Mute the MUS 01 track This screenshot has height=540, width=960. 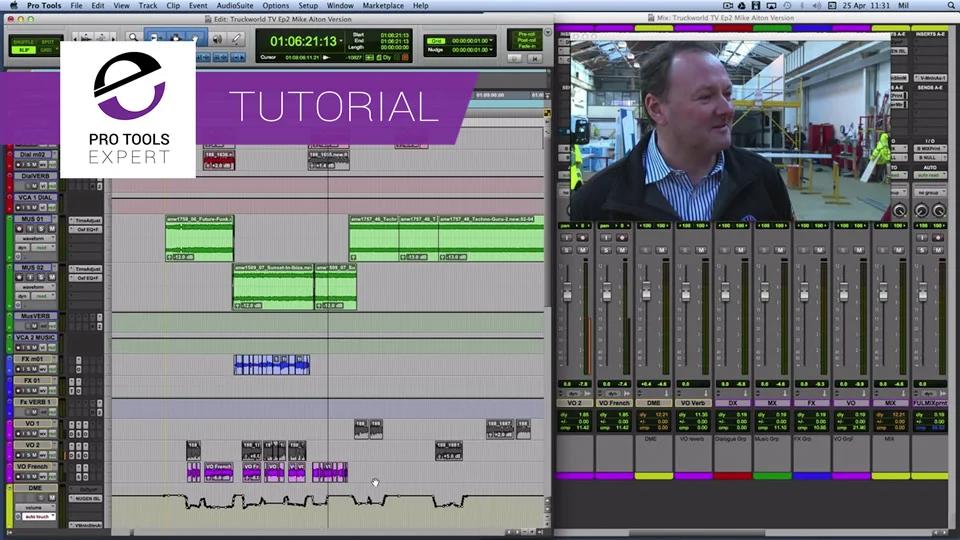click(x=52, y=228)
